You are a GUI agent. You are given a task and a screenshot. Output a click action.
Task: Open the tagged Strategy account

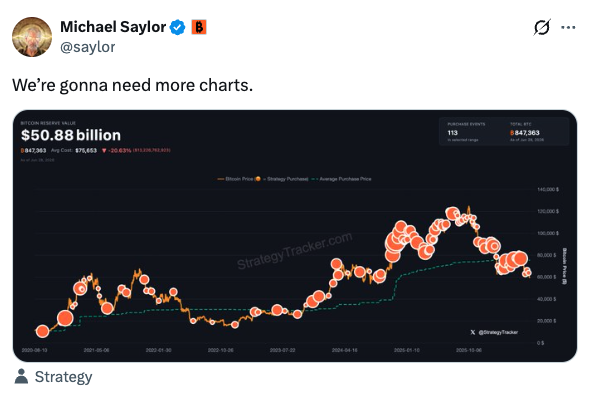[x=64, y=377]
